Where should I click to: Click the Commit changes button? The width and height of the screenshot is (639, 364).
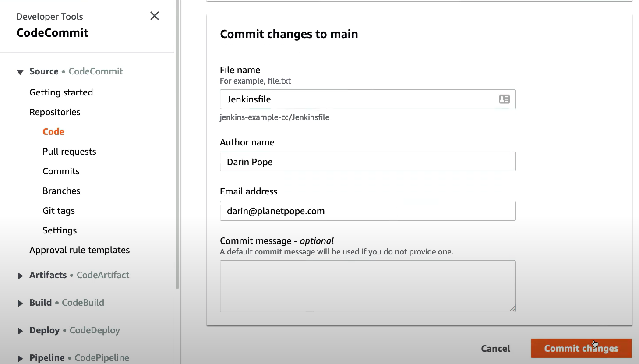[x=581, y=349]
